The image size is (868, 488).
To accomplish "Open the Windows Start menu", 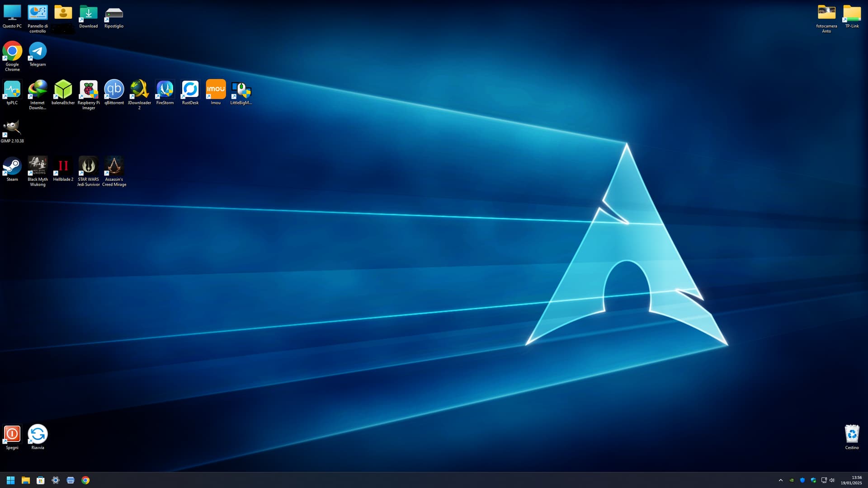I will [x=10, y=480].
